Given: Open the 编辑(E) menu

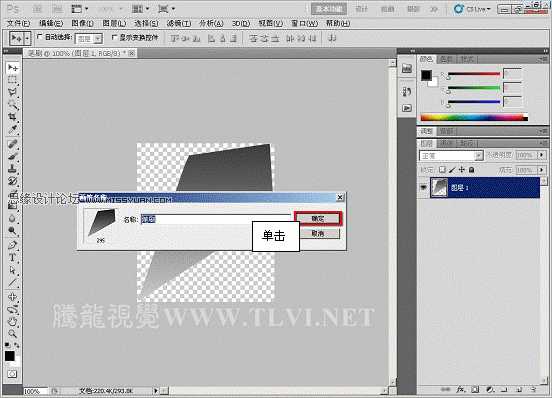Looking at the screenshot, I should (51, 23).
